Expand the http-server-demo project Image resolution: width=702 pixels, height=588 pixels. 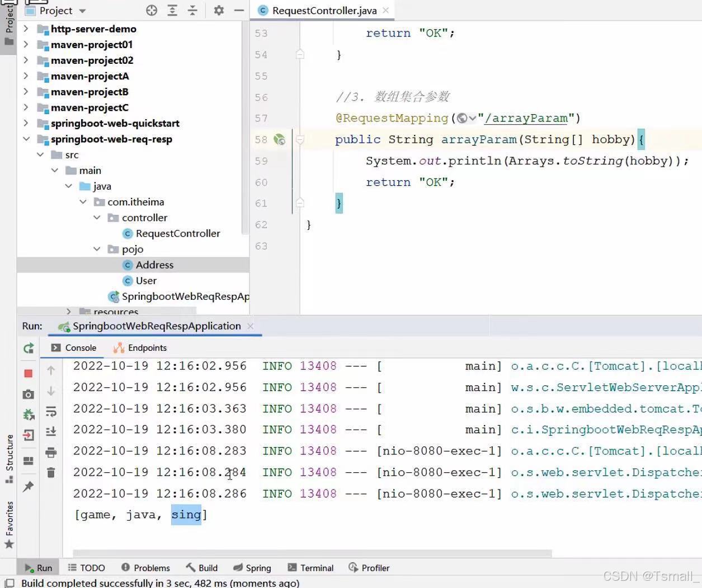pyautogui.click(x=26, y=29)
